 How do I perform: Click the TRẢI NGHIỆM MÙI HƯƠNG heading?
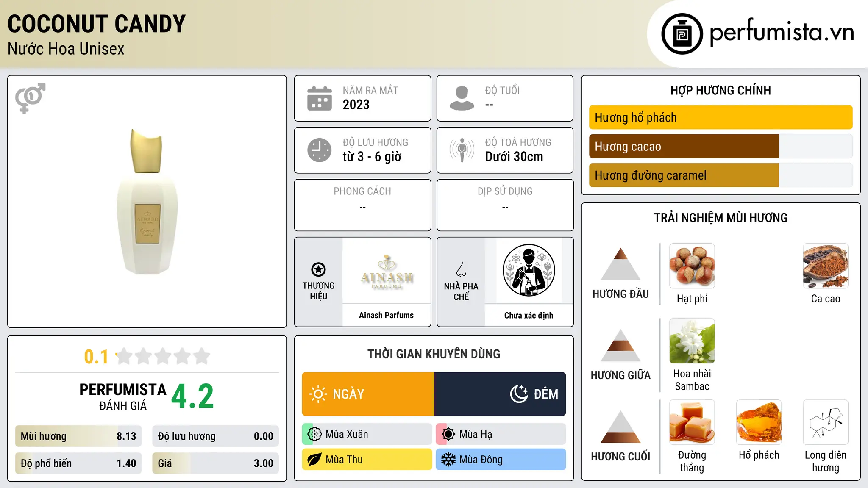point(721,218)
